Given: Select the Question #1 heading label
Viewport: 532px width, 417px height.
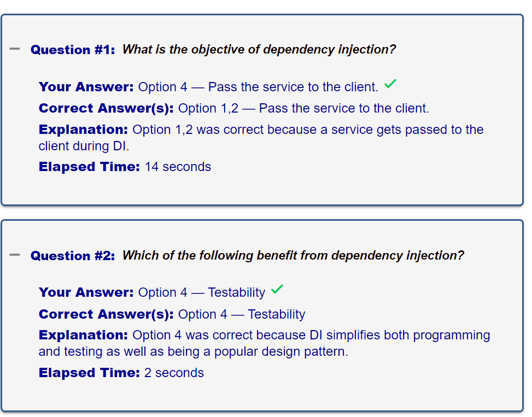Looking at the screenshot, I should point(73,50).
